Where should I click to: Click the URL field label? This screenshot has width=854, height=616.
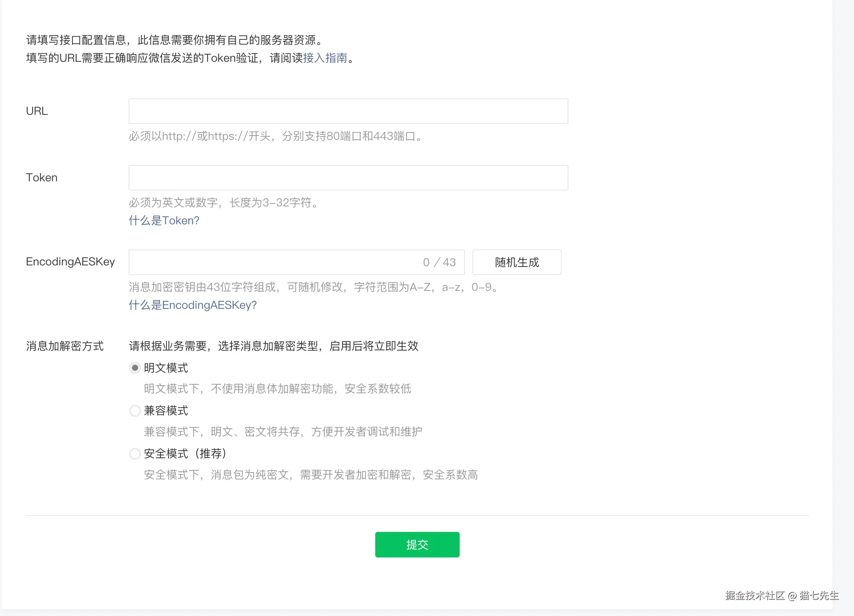[x=37, y=111]
